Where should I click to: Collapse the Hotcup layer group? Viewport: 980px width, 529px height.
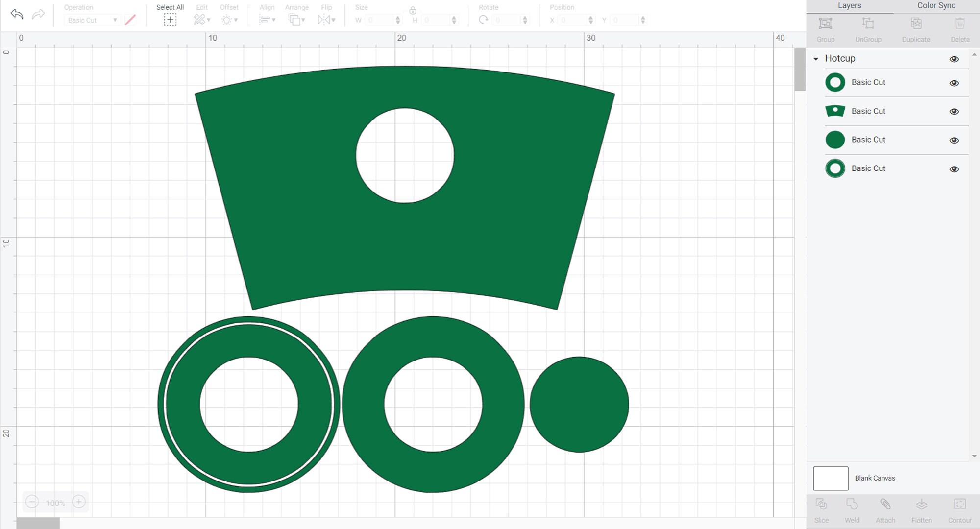816,59
